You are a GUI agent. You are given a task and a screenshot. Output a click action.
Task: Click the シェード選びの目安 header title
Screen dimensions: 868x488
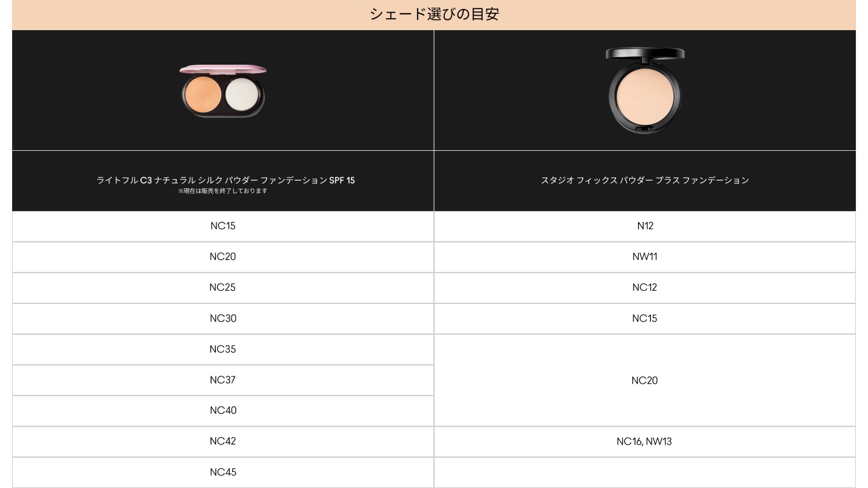pyautogui.click(x=434, y=14)
